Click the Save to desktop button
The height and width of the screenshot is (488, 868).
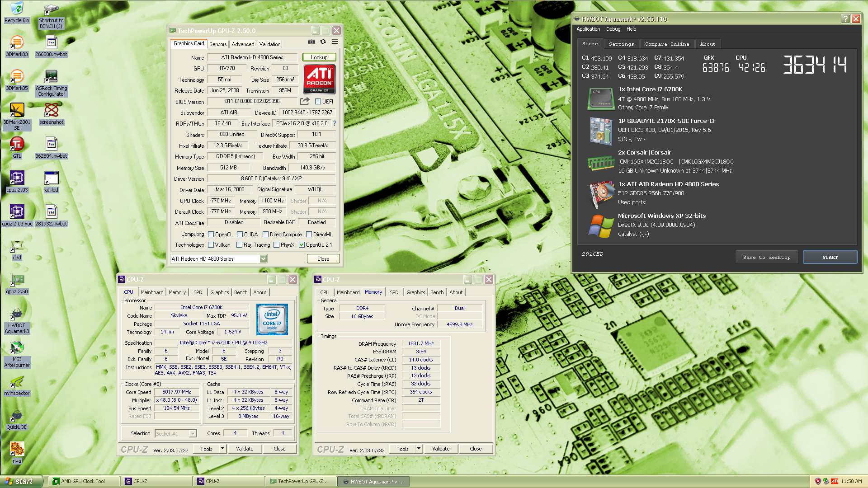click(x=767, y=257)
